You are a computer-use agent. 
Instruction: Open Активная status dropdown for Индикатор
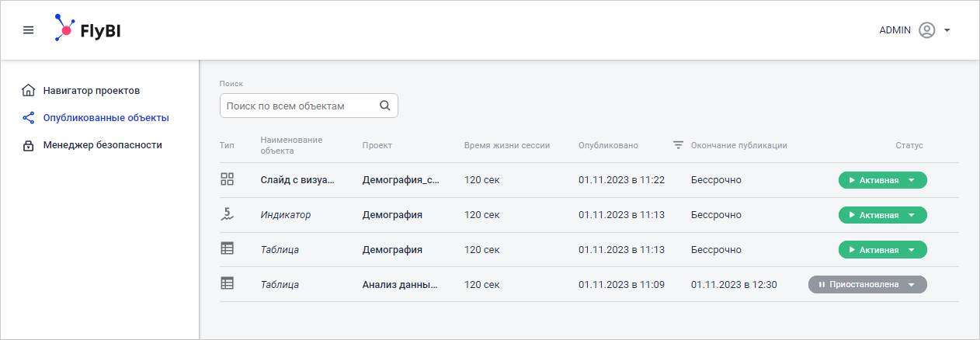click(x=912, y=215)
